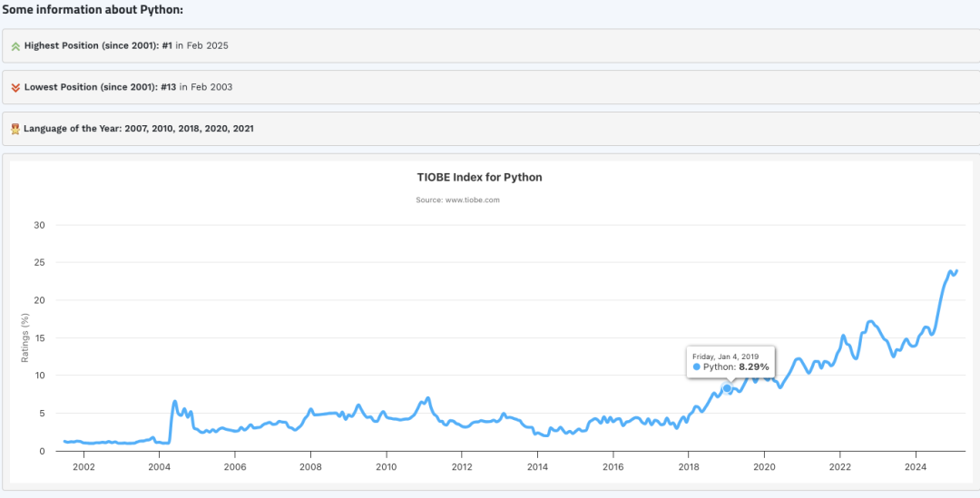Click the 2006 x-axis label

tap(234, 466)
